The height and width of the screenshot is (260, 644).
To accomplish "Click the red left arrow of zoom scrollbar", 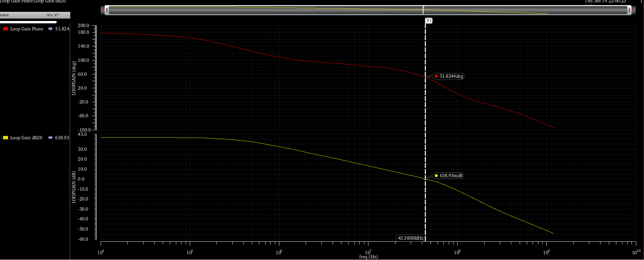I will click(x=103, y=10).
